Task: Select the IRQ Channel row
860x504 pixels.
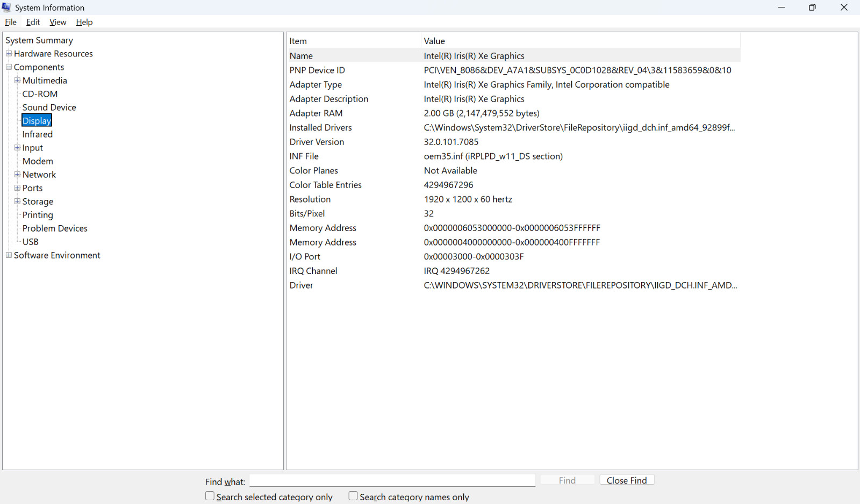Action: 514,271
